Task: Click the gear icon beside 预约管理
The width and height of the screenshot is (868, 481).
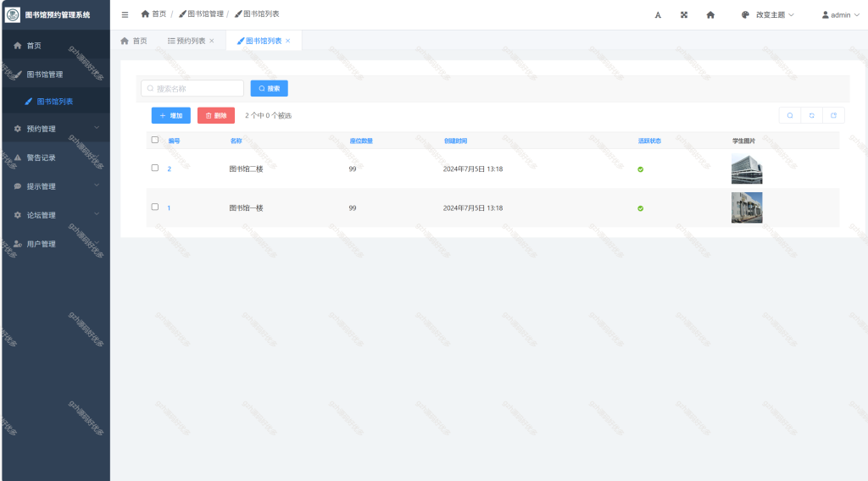Action: pos(18,128)
